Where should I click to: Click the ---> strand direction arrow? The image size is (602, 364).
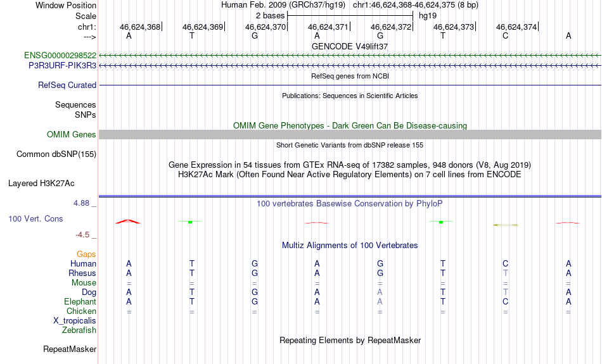(90, 37)
